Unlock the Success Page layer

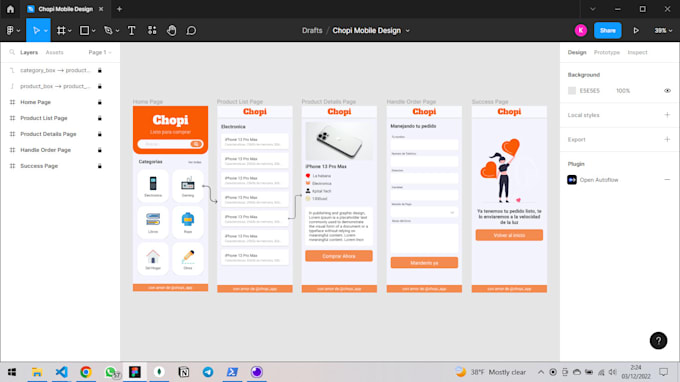coord(100,166)
